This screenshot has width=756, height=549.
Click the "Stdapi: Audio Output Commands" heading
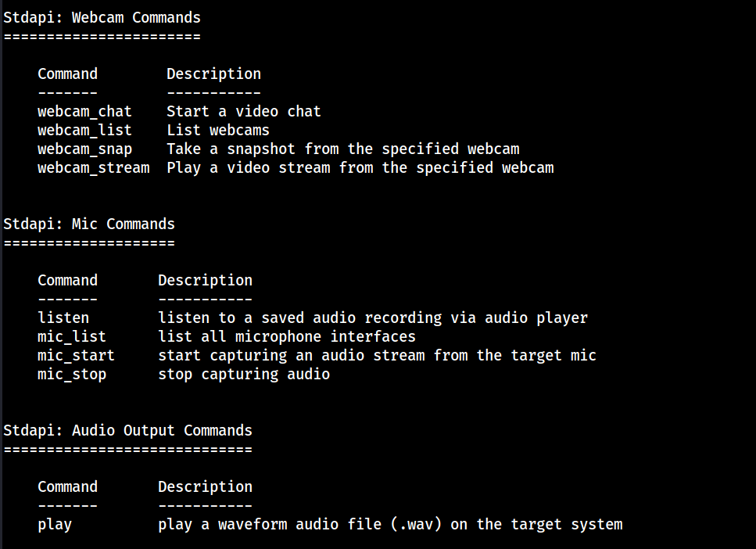(x=127, y=431)
